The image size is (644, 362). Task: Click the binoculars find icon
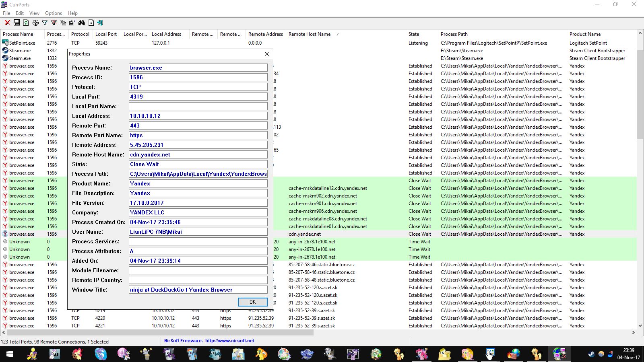82,23
